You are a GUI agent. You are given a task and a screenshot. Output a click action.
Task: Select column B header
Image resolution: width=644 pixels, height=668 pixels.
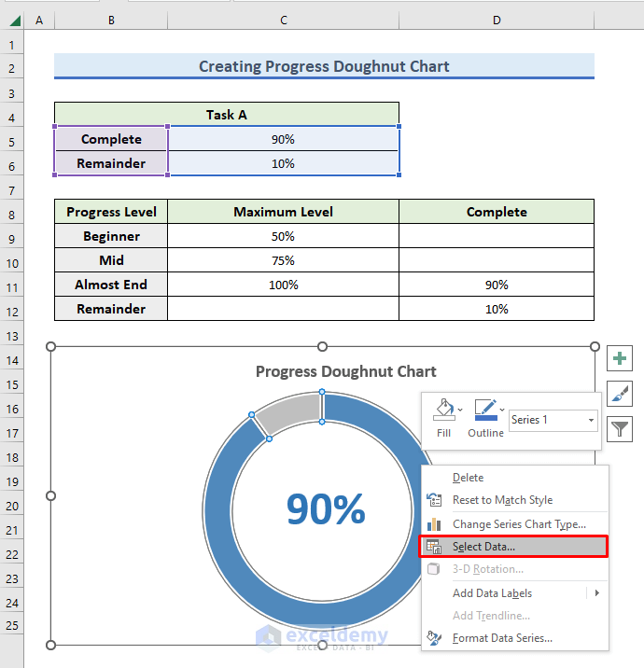pyautogui.click(x=111, y=21)
